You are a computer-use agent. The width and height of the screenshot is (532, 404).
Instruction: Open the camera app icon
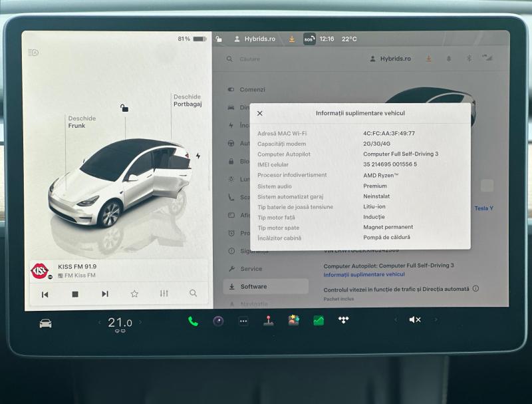(218, 321)
